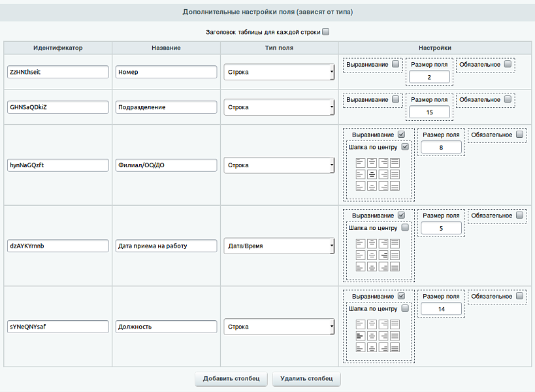Open the Дата/Время field type dropdown
Viewport: 535px width, 392px height.
tap(279, 246)
